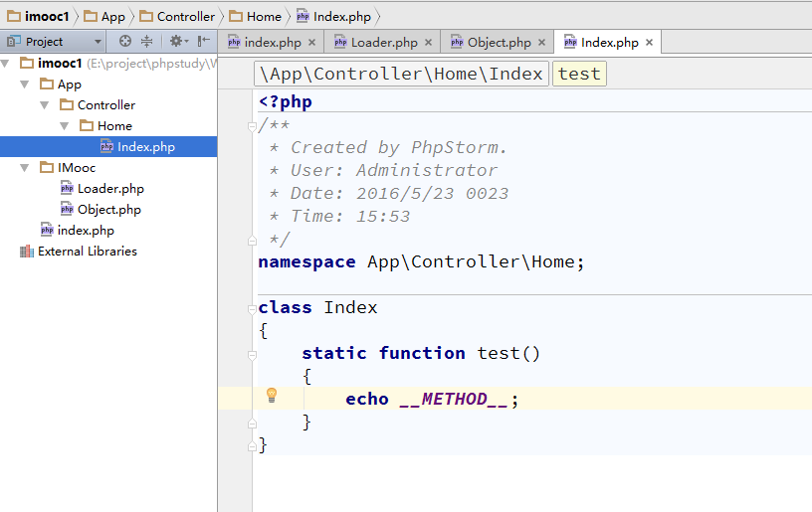Click the static keyword in code
The height and width of the screenshot is (512, 812).
[334, 353]
